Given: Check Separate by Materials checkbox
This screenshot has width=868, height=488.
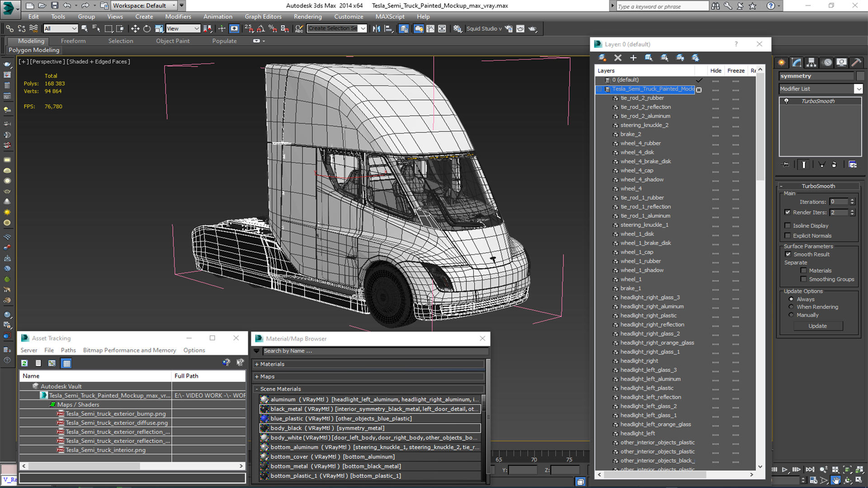Looking at the screenshot, I should point(803,271).
